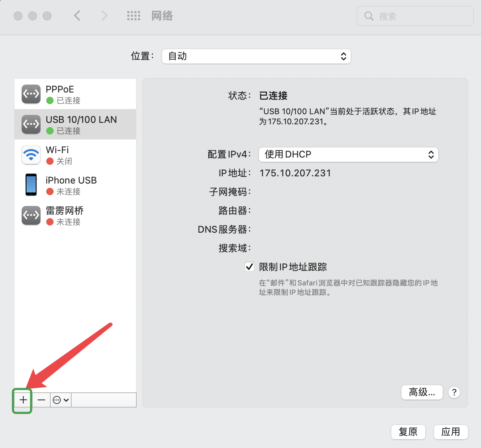Select Wi-Fi 关闭 status text
The image size is (481, 448).
pyautogui.click(x=64, y=161)
